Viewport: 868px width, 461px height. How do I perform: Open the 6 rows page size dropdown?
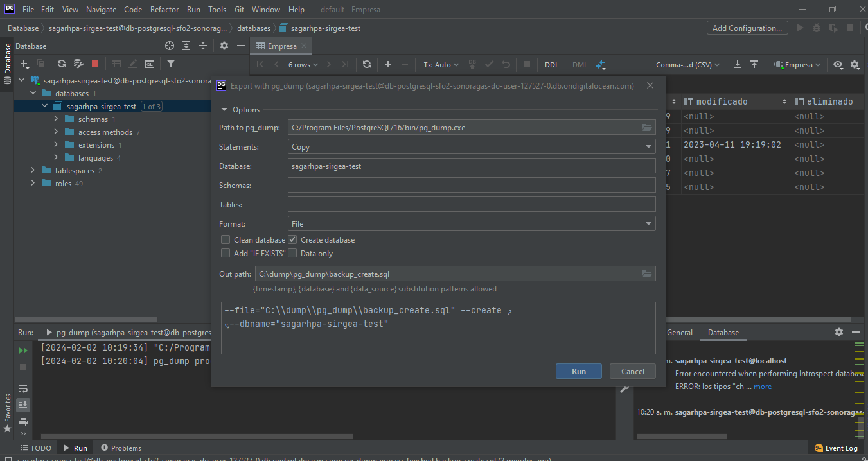[x=303, y=65]
